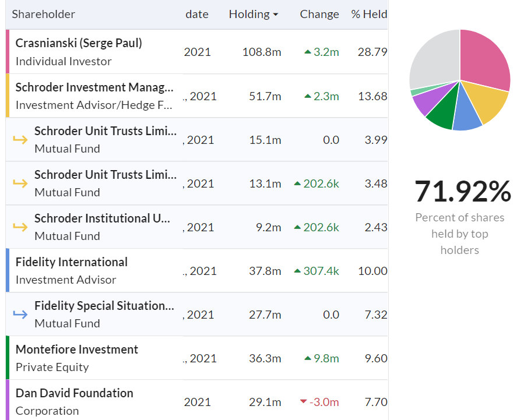
Task: Click the 10.00 percent held value
Action: (372, 271)
